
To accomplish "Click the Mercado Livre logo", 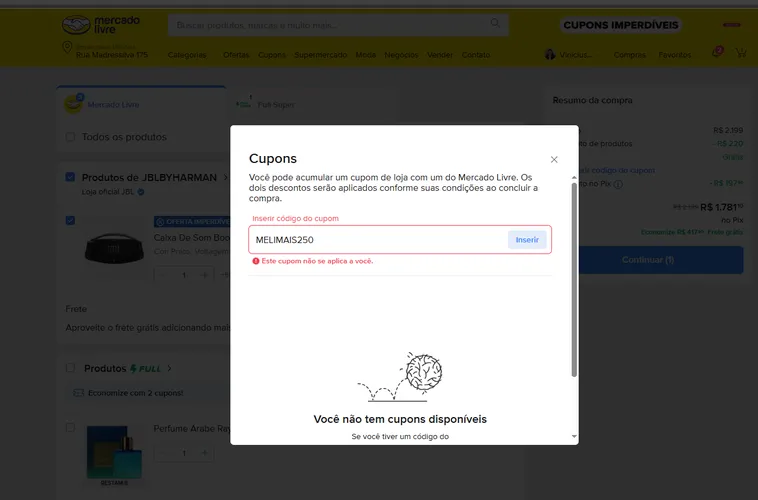I will (101, 25).
